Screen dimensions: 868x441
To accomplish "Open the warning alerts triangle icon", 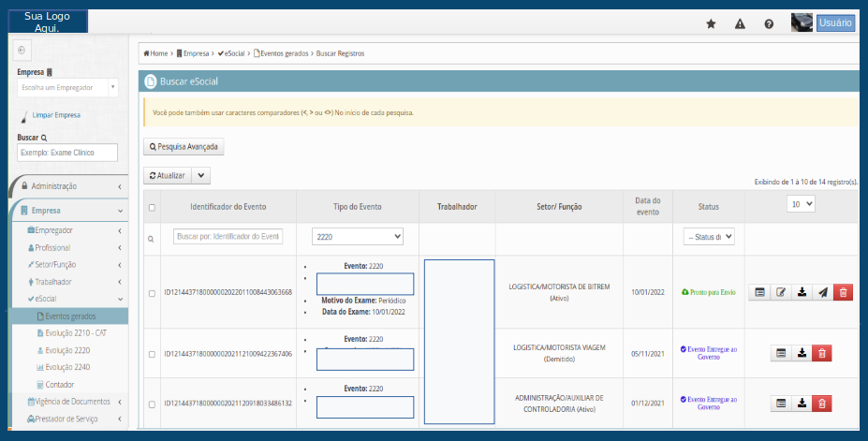I will point(740,23).
